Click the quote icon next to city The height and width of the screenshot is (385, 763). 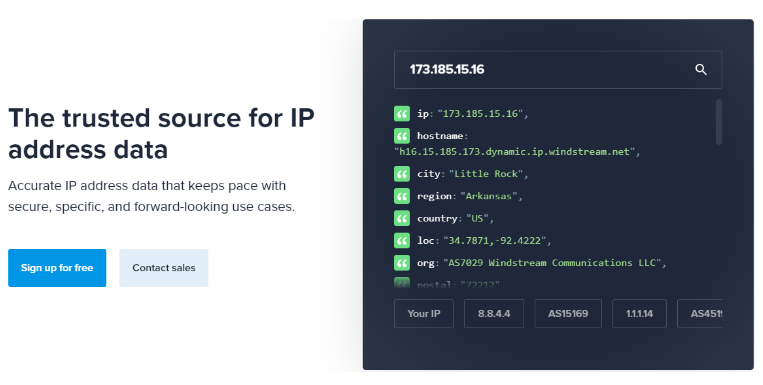(x=402, y=174)
